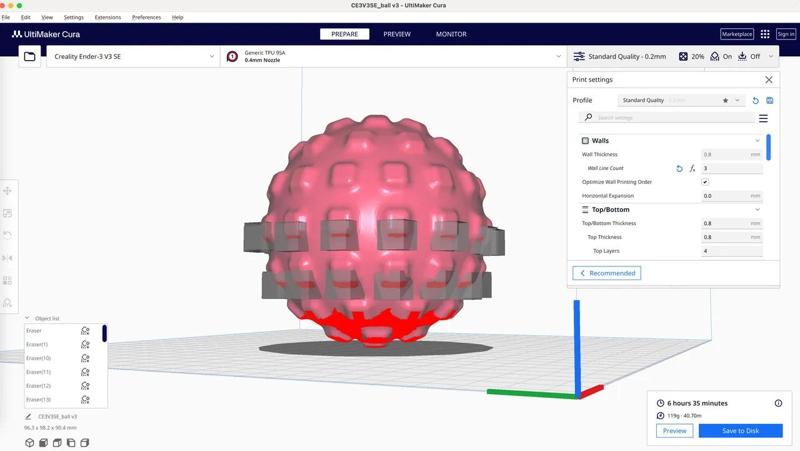Open file with the folder icon

pyautogui.click(x=30, y=57)
